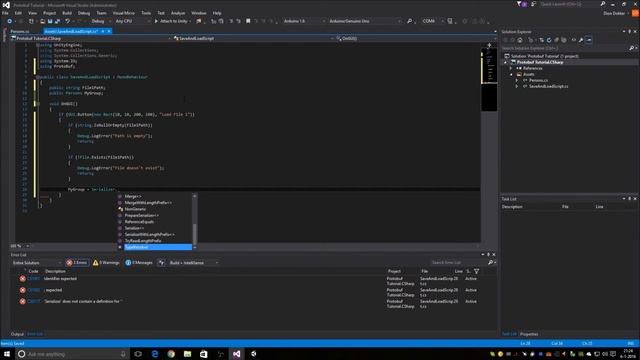Open the Arduino 1.6 version dropdown
The height and width of the screenshot is (360, 640).
point(304,21)
